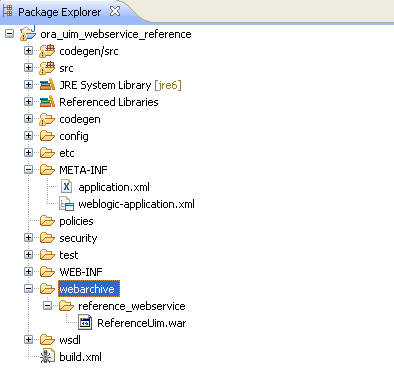Image resolution: width=394 pixels, height=375 pixels.
Task: Click the codegen/src source folder icon
Action: click(x=47, y=51)
